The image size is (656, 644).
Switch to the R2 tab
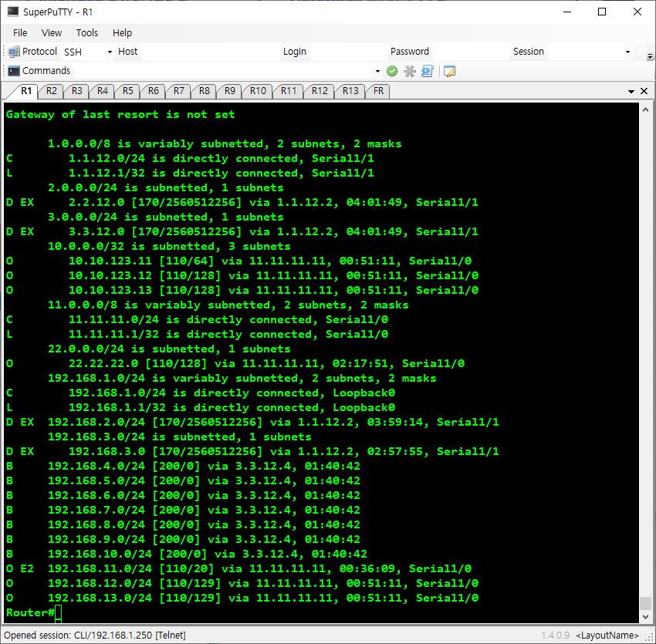(52, 91)
